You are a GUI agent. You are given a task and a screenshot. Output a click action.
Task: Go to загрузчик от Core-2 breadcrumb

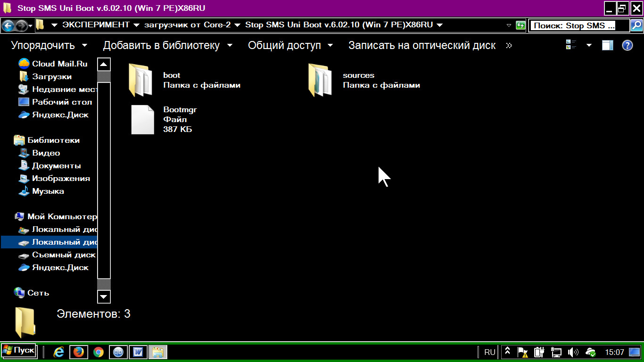[187, 25]
